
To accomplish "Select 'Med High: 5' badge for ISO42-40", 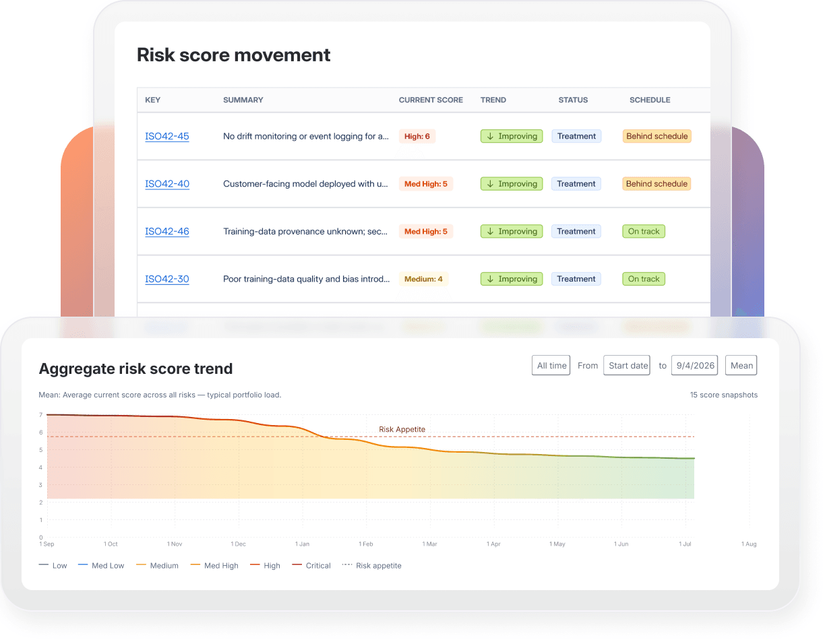I will [426, 184].
